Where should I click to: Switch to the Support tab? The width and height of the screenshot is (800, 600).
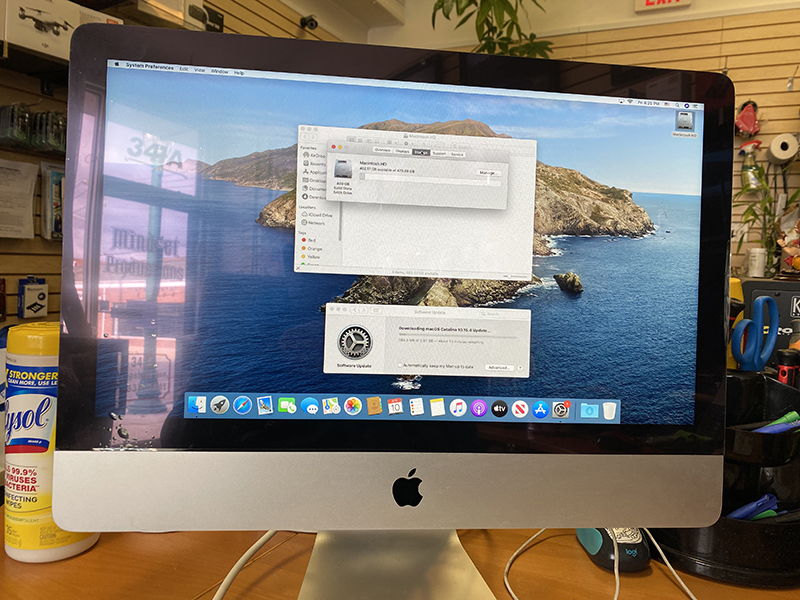point(439,154)
